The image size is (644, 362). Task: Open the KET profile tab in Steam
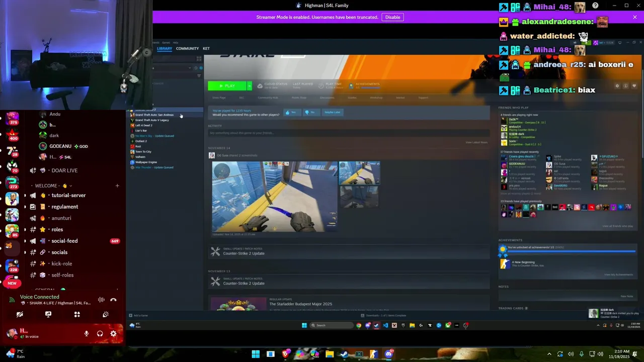(206, 48)
